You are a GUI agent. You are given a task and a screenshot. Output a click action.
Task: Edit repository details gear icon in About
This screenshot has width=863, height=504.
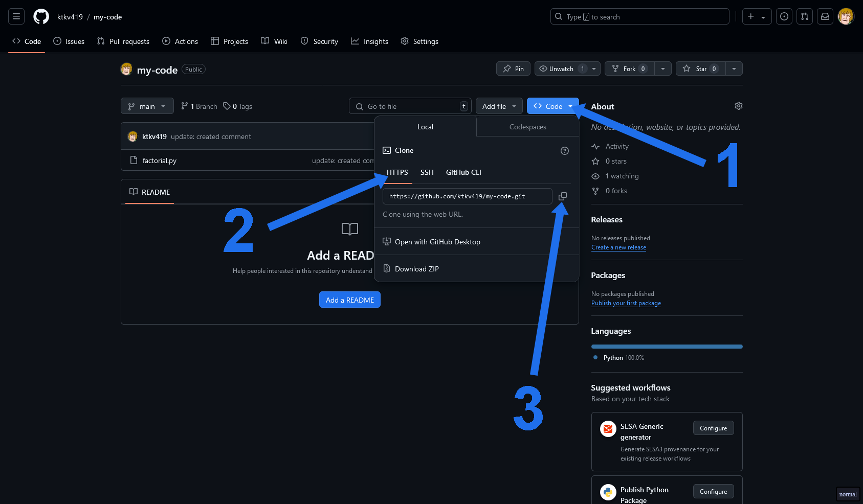[x=739, y=106]
